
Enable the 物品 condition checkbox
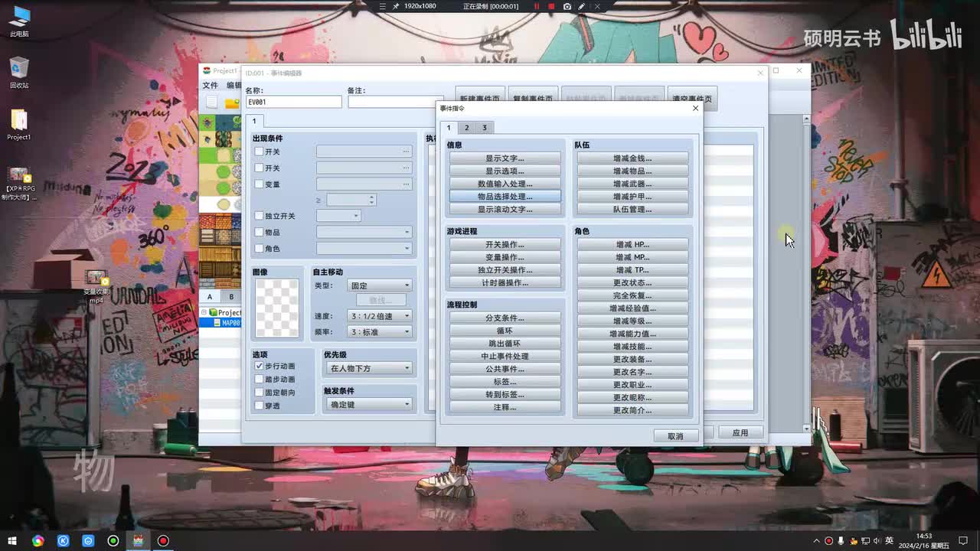[259, 233]
